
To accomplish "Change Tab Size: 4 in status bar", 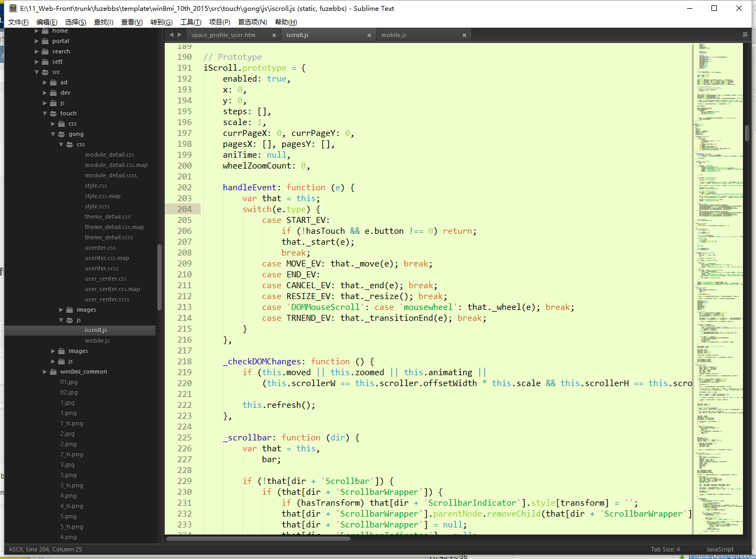I will 665,549.
